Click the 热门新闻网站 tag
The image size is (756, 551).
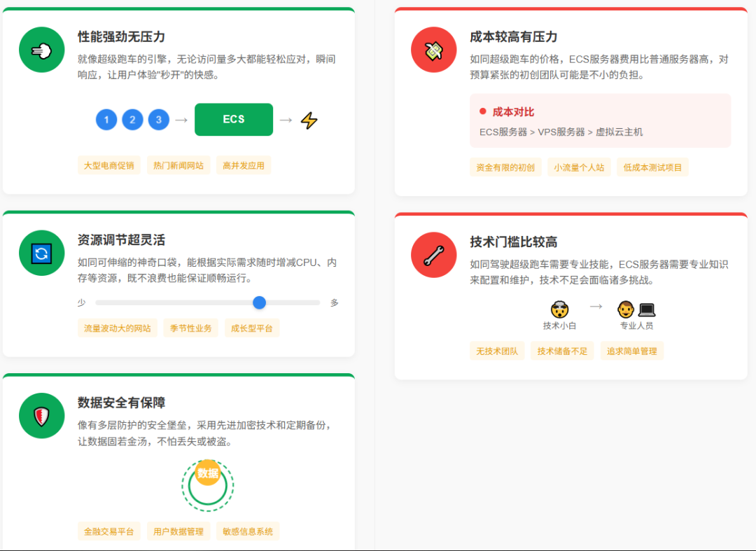coord(178,165)
